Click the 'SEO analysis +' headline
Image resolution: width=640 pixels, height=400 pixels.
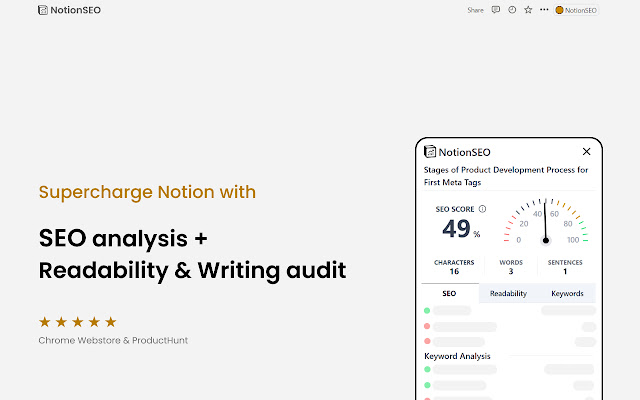pos(123,238)
